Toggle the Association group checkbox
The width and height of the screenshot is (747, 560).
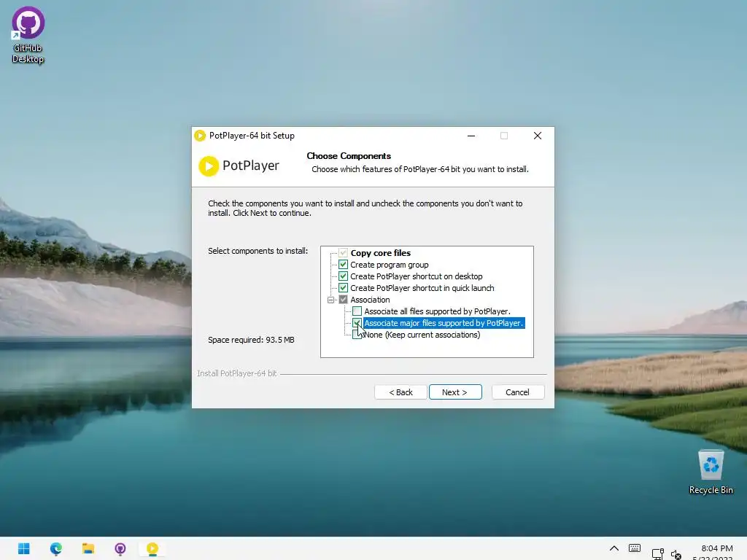[343, 300]
